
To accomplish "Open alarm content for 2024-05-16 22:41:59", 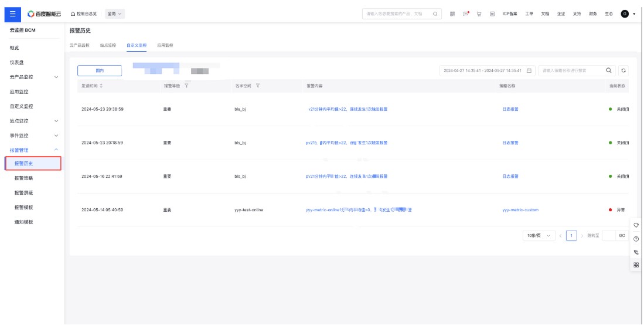I will pos(347,176).
